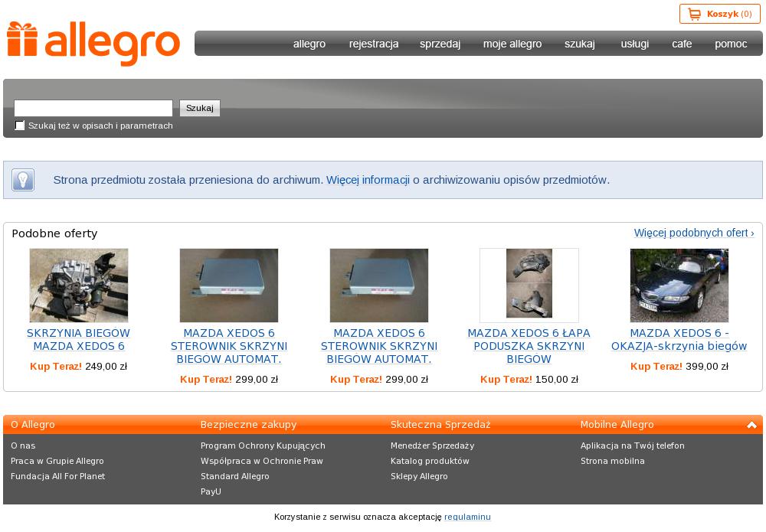Open the ŁAPA PODUSZKA SKRZYNI BIEGÓW offer
The height and width of the screenshot is (532, 766).
529,346
